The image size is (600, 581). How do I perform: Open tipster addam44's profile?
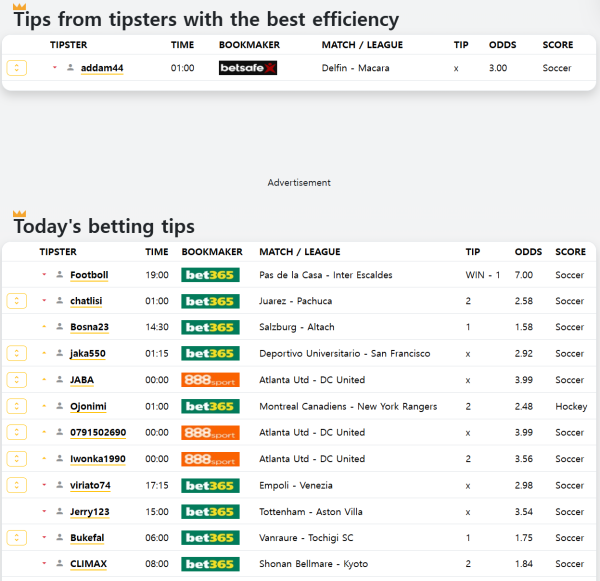point(102,68)
